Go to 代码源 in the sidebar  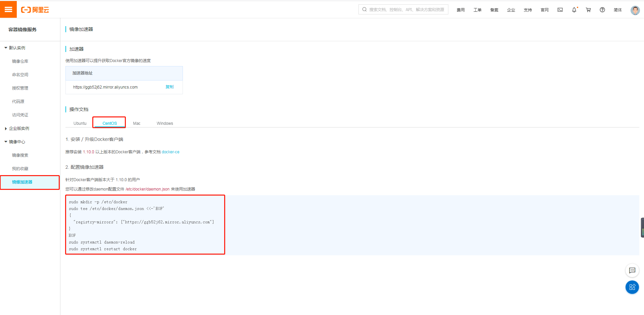pyautogui.click(x=18, y=102)
